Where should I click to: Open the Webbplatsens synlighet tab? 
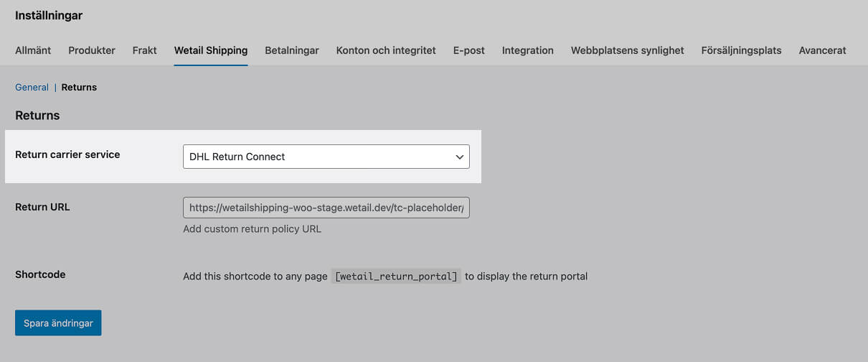click(628, 50)
